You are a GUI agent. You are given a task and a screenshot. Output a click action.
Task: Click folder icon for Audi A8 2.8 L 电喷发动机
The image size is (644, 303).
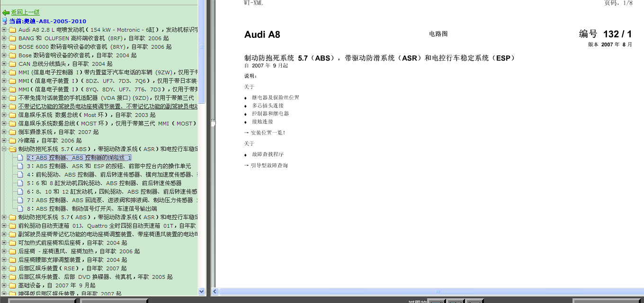tap(13, 30)
